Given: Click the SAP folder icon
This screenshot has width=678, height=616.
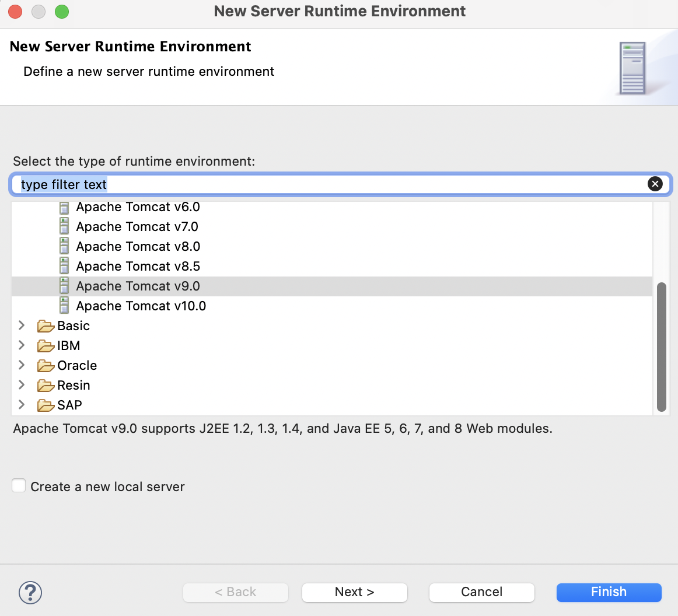Looking at the screenshot, I should click(x=46, y=405).
